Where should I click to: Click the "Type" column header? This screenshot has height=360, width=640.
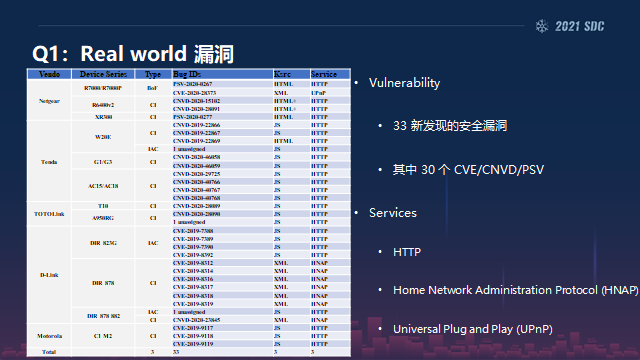[153, 74]
